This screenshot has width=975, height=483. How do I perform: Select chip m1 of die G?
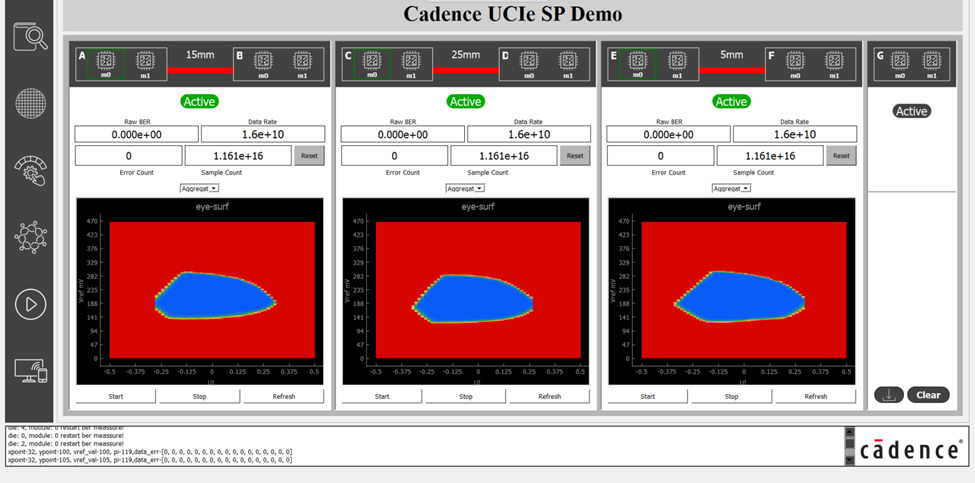(931, 64)
